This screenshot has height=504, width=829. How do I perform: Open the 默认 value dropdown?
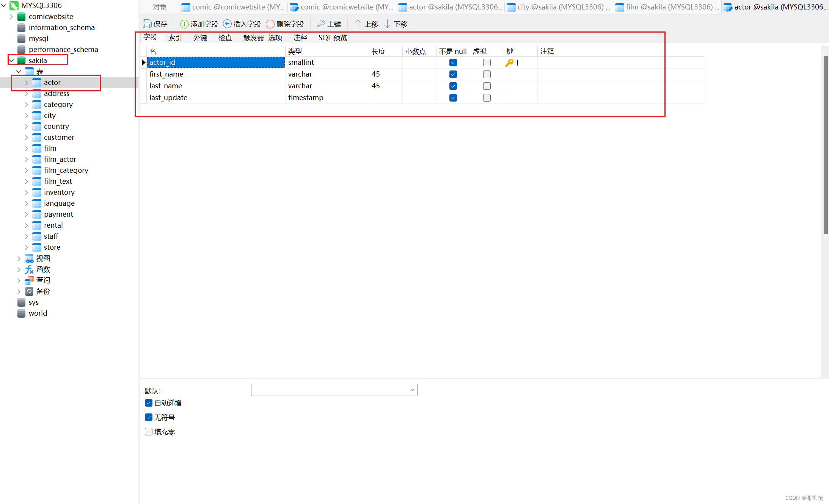point(412,390)
